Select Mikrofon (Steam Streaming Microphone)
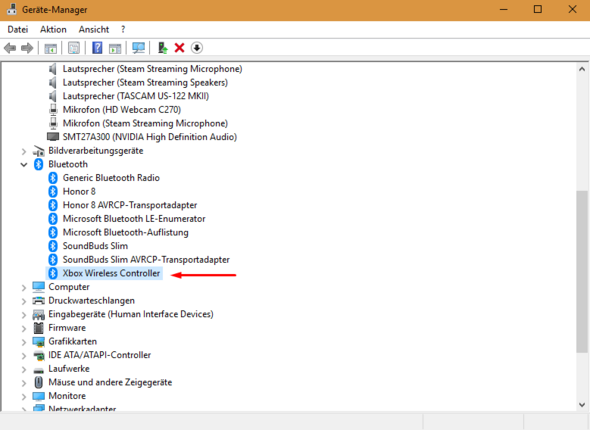 pyautogui.click(x=145, y=123)
